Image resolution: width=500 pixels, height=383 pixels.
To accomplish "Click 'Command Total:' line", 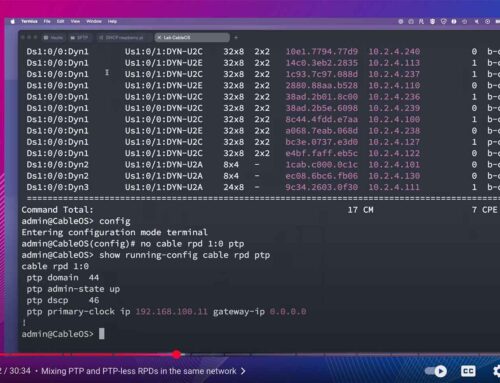I will click(57, 210).
